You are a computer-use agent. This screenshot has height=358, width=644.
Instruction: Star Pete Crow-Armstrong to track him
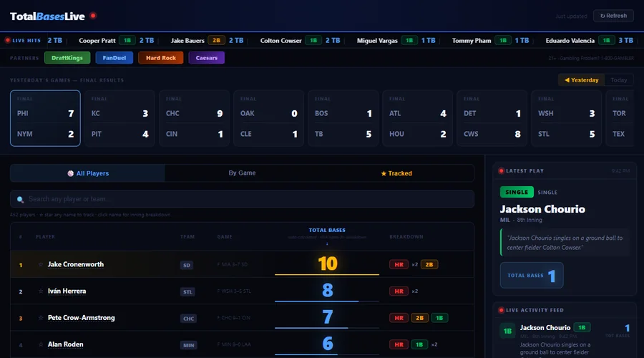[41, 318]
